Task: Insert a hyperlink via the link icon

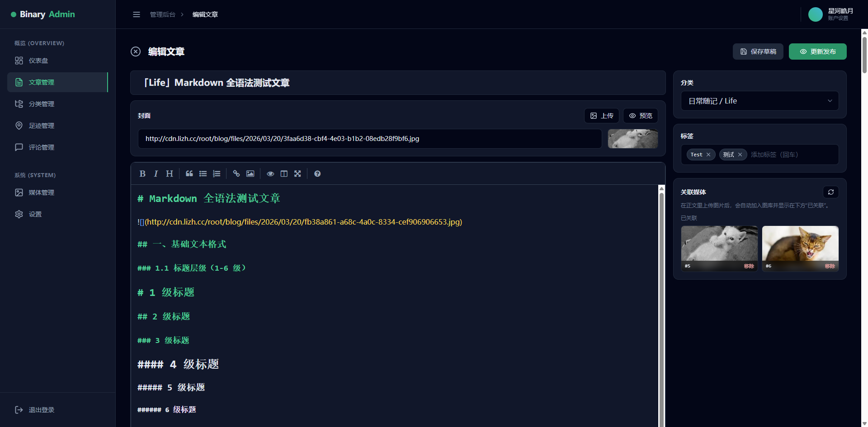Action: click(x=236, y=174)
